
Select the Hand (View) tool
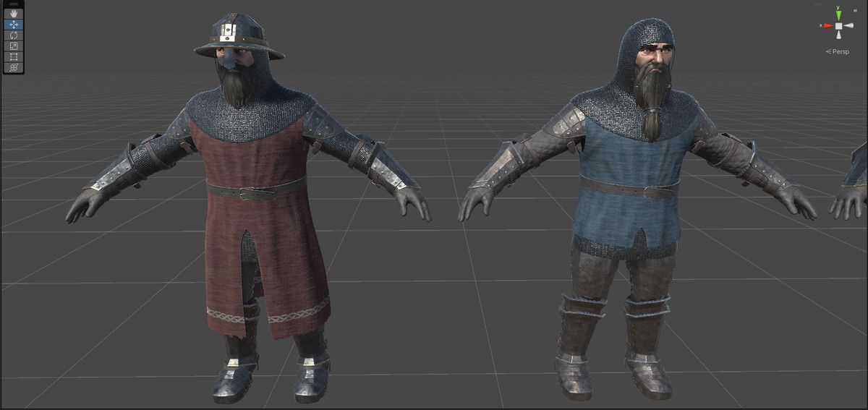click(13, 14)
